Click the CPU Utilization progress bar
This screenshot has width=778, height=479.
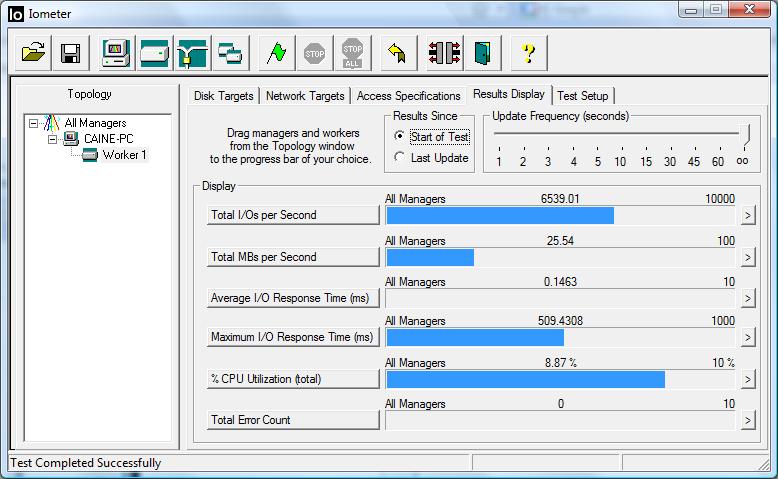pyautogui.click(x=560, y=380)
